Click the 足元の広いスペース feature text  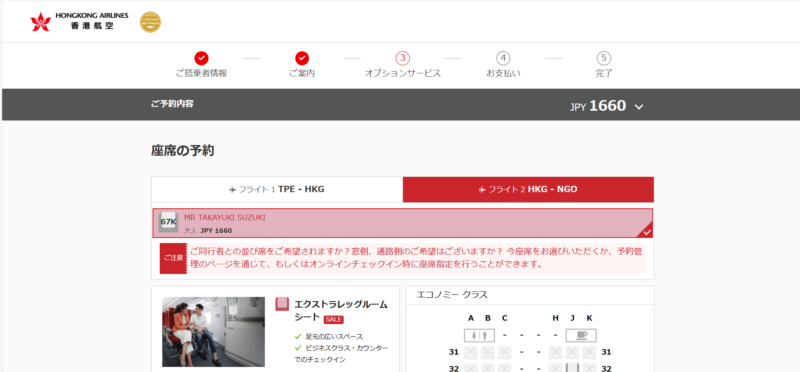pyautogui.click(x=334, y=336)
